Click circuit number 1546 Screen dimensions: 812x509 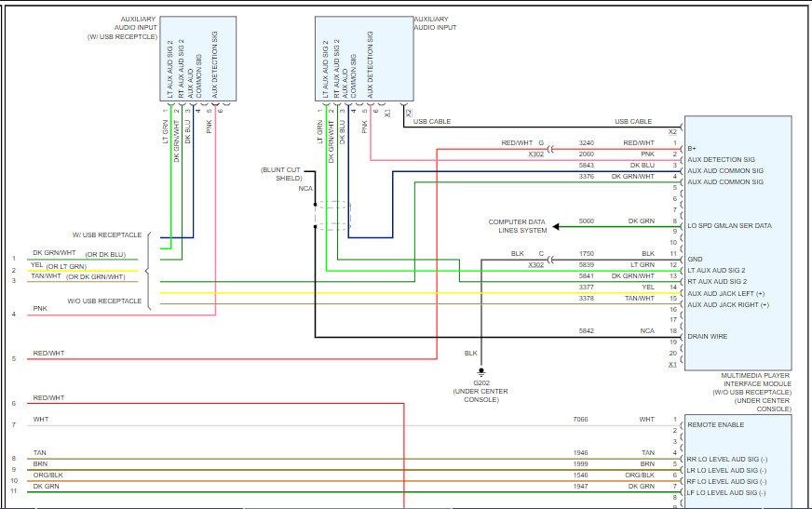[x=580, y=475]
